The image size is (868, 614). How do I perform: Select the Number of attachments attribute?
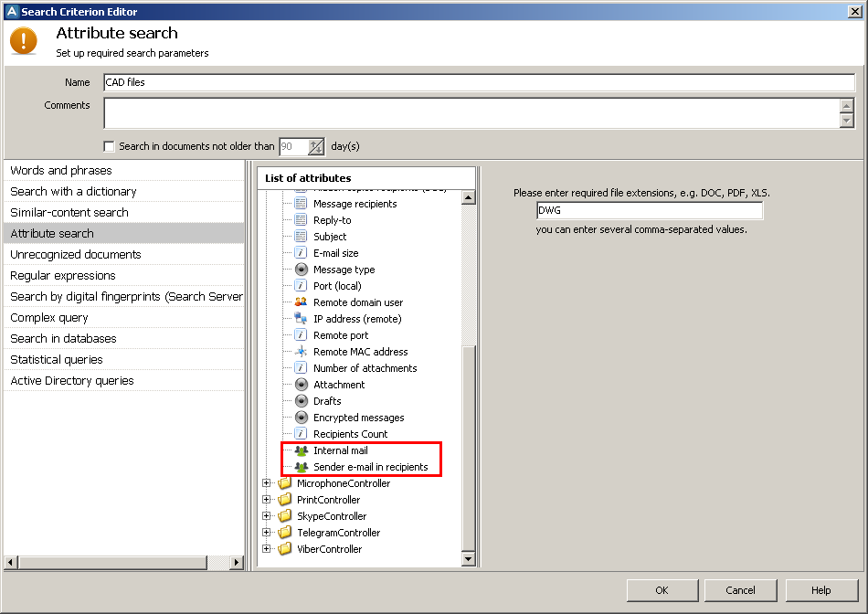(x=365, y=368)
